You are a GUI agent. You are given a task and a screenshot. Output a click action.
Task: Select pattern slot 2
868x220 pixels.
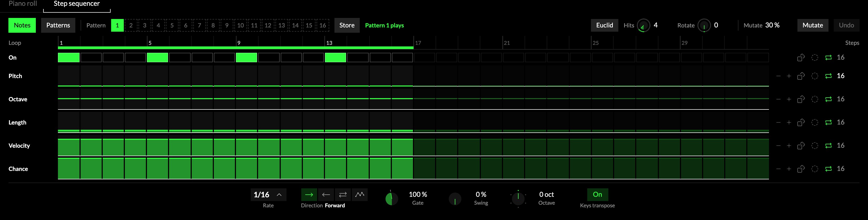coord(131,25)
